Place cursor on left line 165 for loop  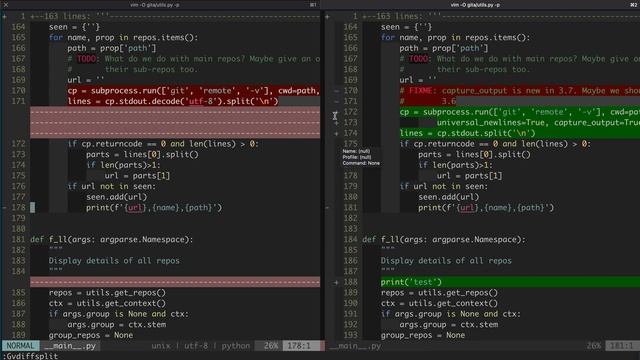tap(123, 38)
